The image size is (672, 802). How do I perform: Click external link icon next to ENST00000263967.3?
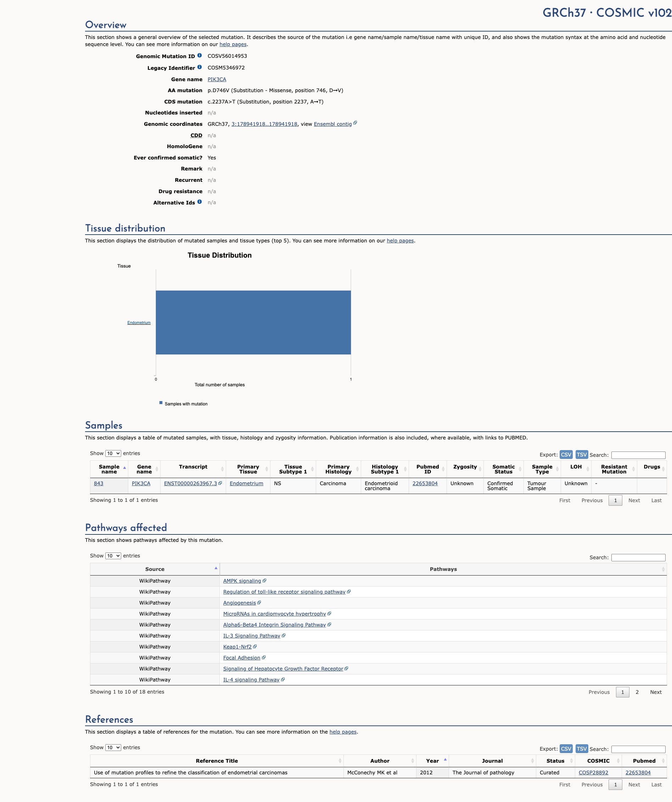(x=220, y=483)
